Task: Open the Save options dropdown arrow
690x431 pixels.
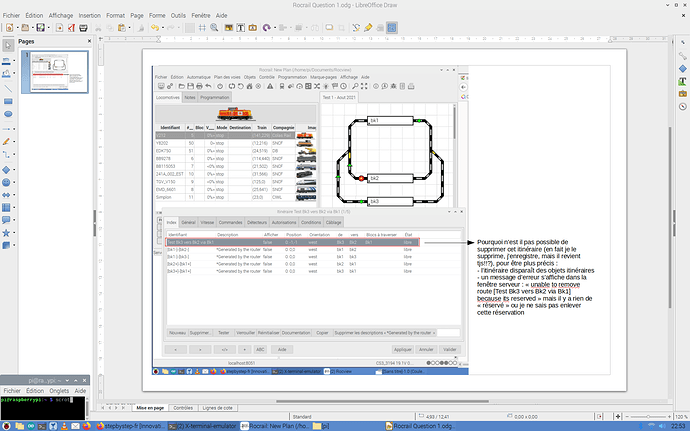Action: point(48,28)
